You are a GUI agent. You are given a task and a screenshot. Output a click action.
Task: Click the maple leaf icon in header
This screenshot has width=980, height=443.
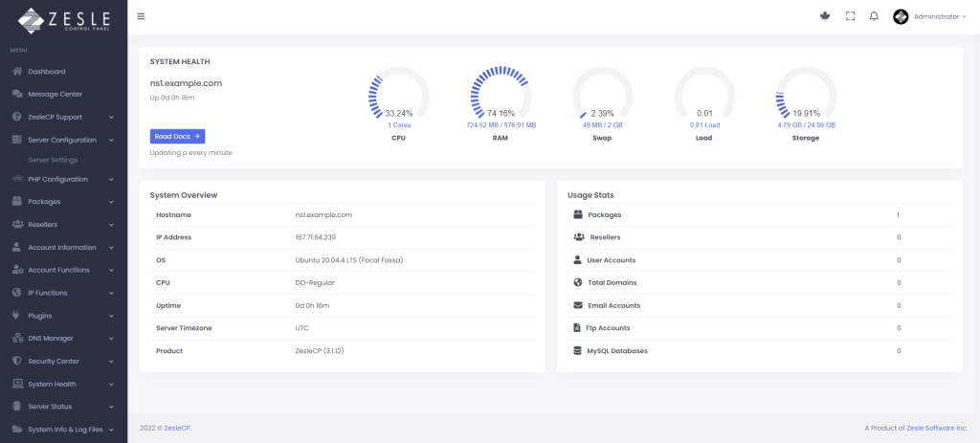coord(825,16)
